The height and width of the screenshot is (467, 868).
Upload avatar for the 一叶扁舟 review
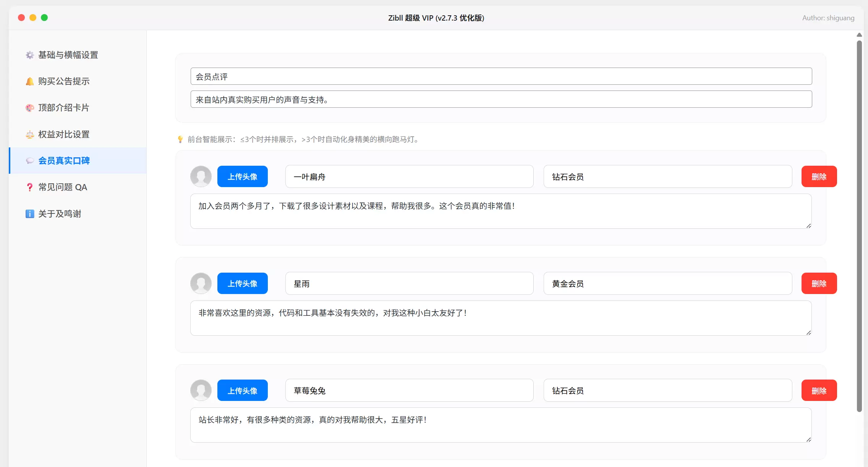pos(243,176)
